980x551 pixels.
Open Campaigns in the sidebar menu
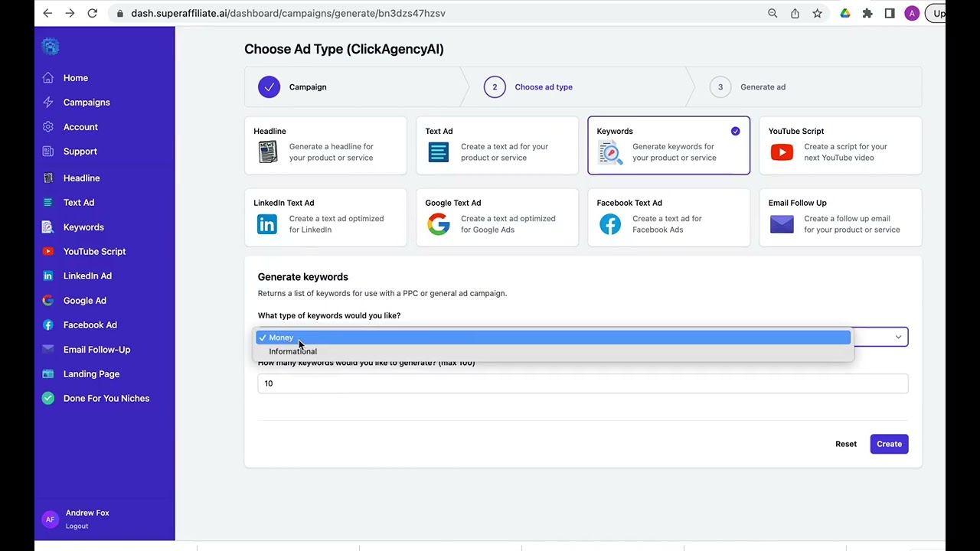coord(87,103)
